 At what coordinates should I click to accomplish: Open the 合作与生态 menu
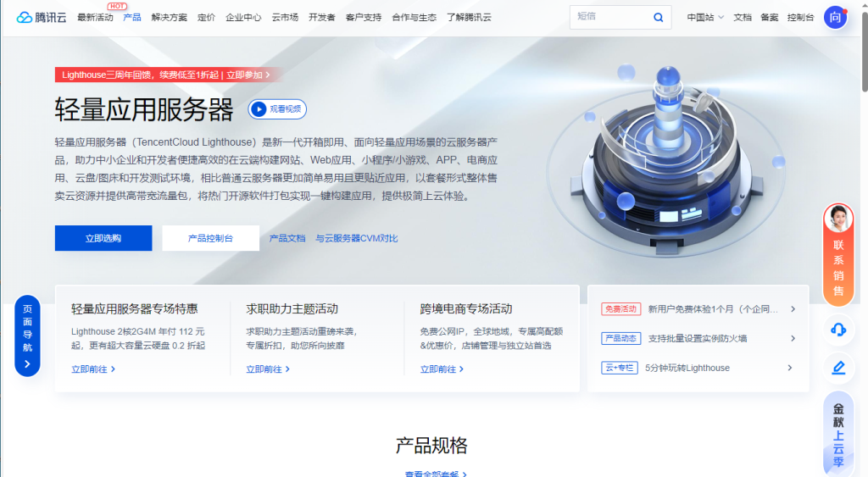tap(414, 18)
